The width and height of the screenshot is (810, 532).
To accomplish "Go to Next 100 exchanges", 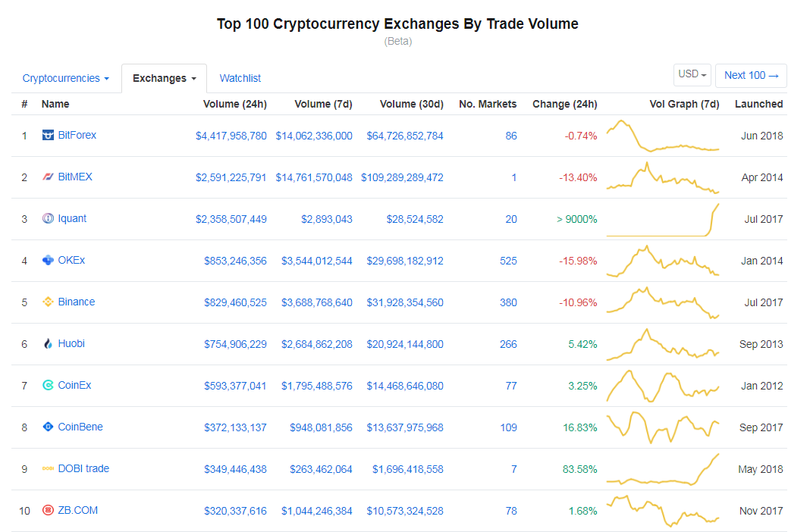I will [x=751, y=75].
